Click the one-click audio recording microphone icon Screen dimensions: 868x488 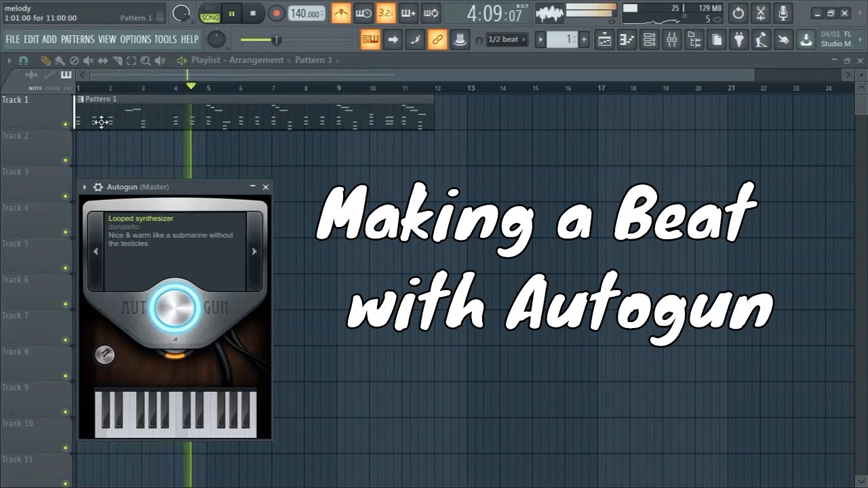[x=783, y=13]
